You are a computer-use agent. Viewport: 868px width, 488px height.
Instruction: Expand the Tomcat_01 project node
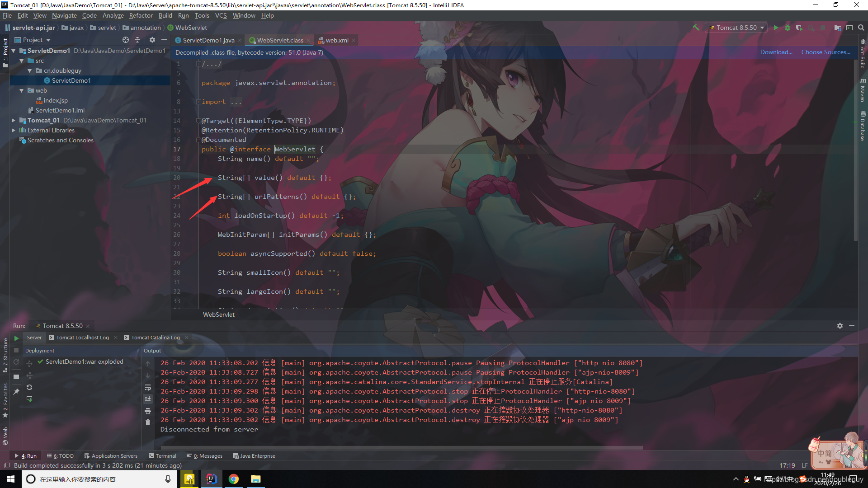[x=14, y=121]
